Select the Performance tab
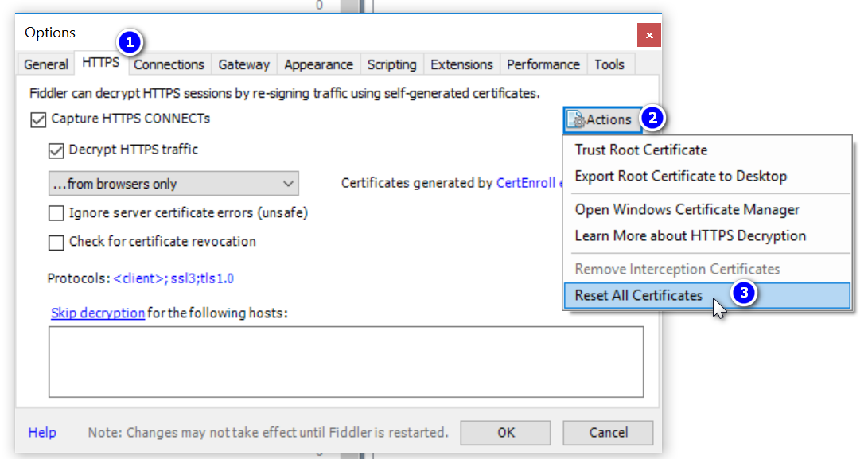Image resolution: width=868 pixels, height=459 pixels. click(x=543, y=64)
